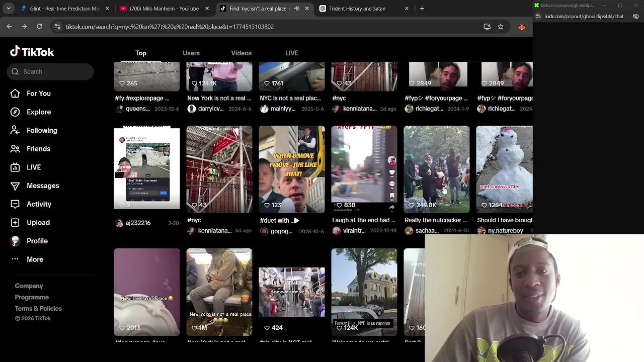Open the subway video with 1M likes
The height and width of the screenshot is (362, 644).
coord(219,292)
